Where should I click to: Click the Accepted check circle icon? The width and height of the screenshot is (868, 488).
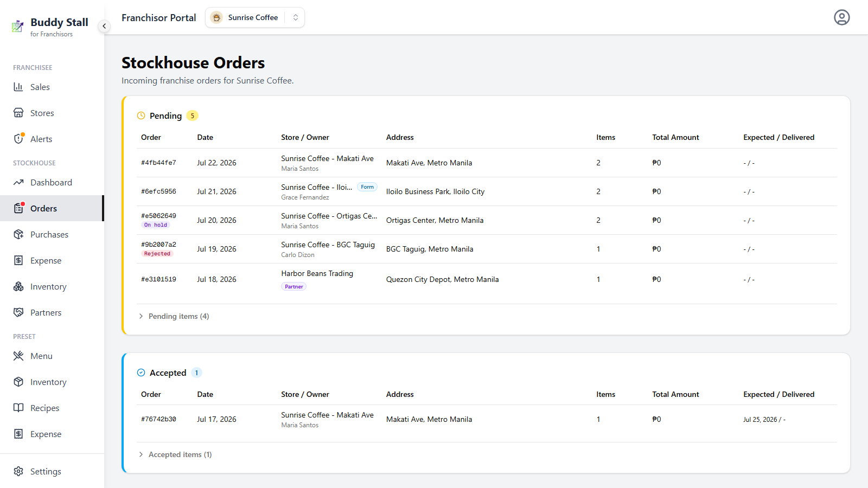click(x=141, y=373)
